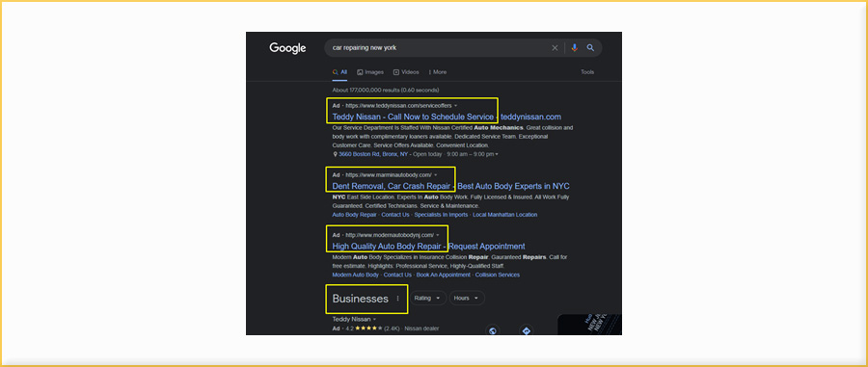
Task: Open Dent Removal, Car Crash Repair ad title
Action: 450,186
